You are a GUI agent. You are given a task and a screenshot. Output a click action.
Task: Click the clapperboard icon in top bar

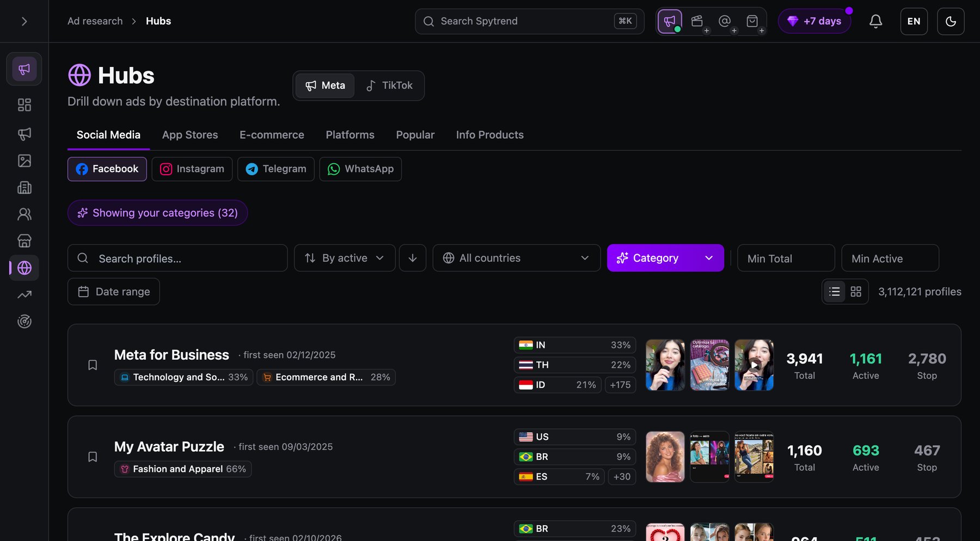697,21
